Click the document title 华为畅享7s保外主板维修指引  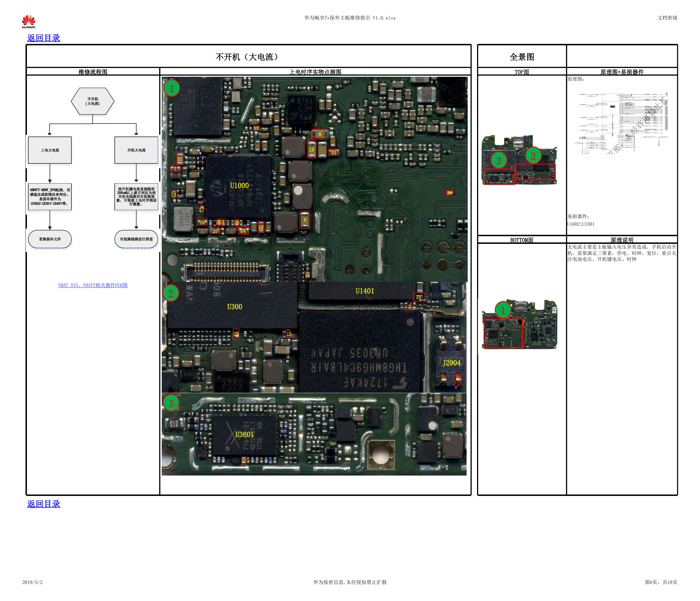(350, 18)
